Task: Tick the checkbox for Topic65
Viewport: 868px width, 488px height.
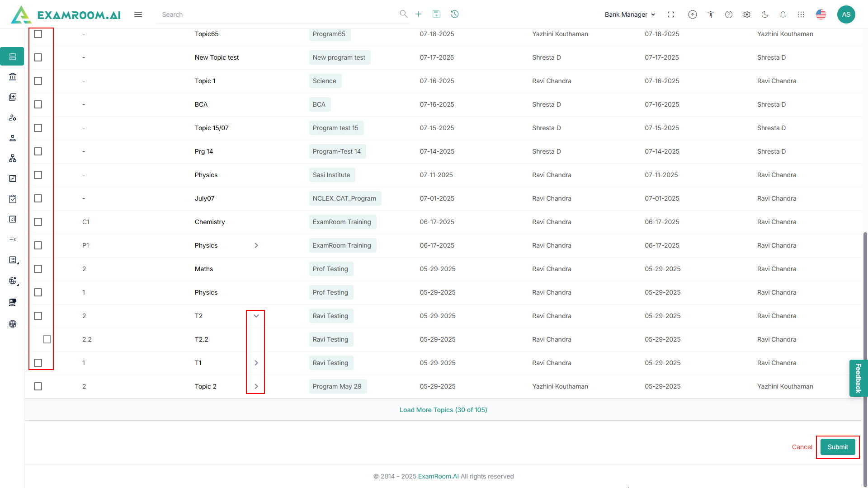Action: [38, 34]
